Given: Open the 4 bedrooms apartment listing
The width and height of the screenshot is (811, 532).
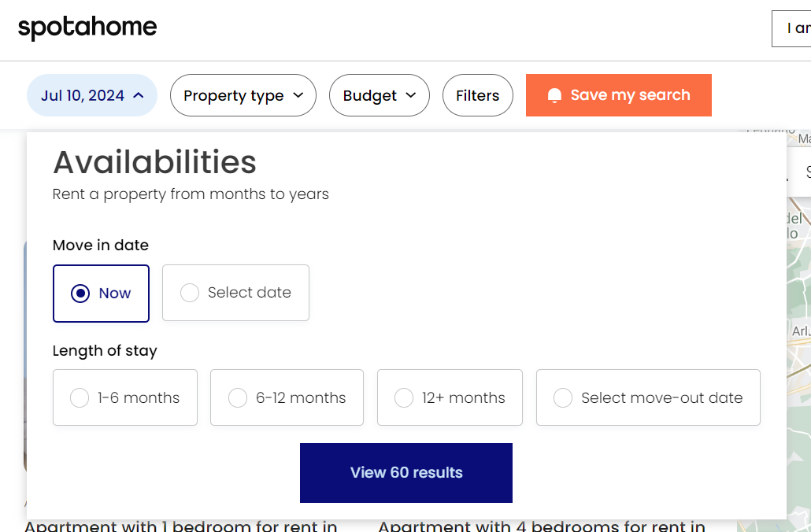Looking at the screenshot, I should pyautogui.click(x=542, y=526).
